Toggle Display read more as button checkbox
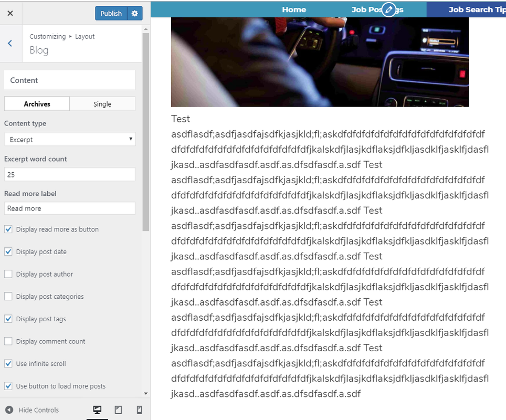 pos(8,229)
